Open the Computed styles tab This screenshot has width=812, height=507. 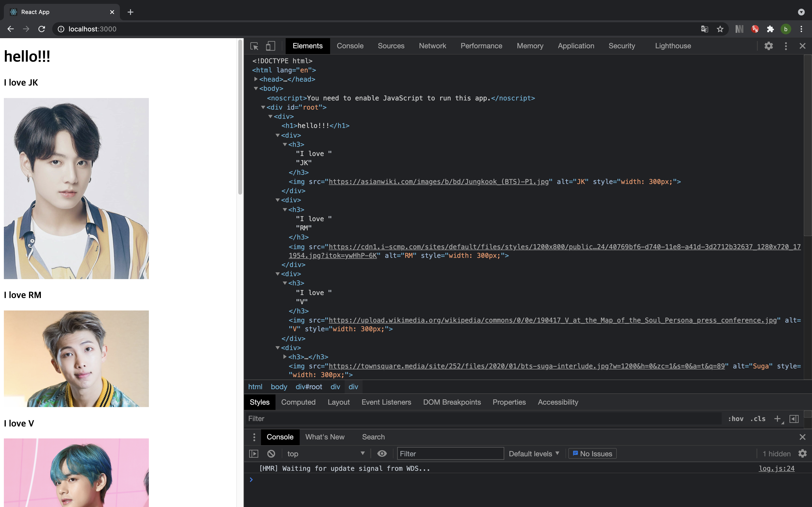click(298, 402)
